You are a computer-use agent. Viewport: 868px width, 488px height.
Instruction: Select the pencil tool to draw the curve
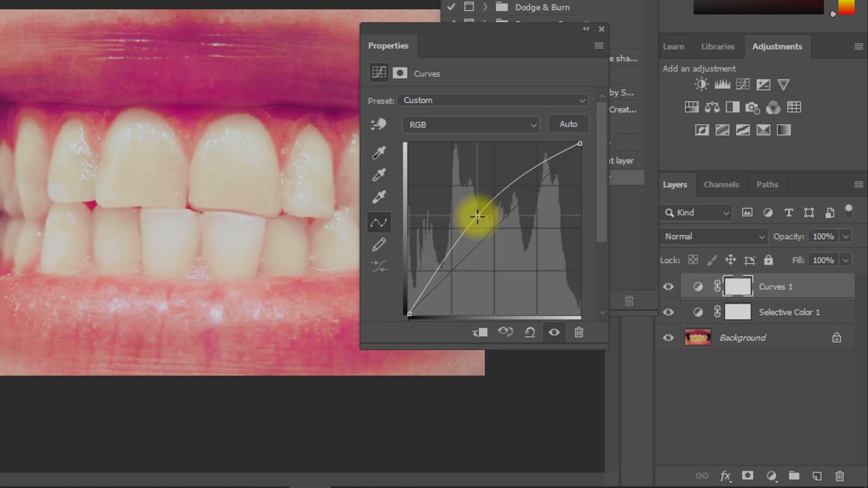pyautogui.click(x=379, y=244)
